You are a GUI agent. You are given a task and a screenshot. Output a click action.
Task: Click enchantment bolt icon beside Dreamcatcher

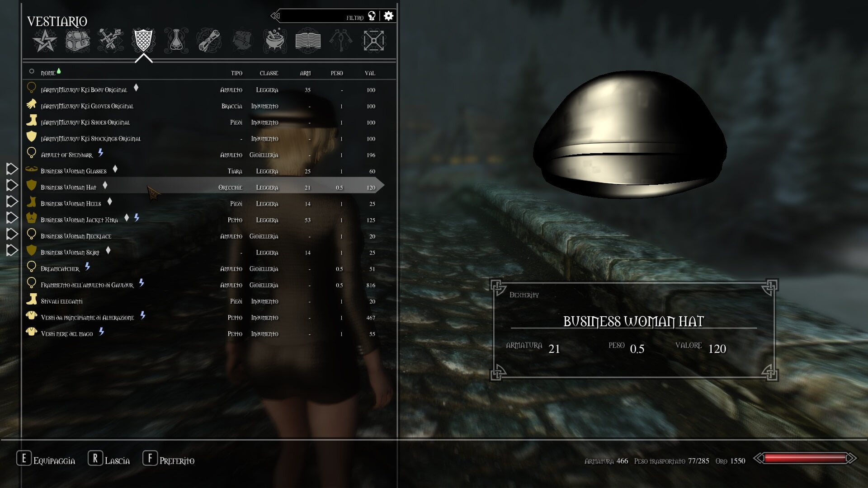[x=88, y=267]
